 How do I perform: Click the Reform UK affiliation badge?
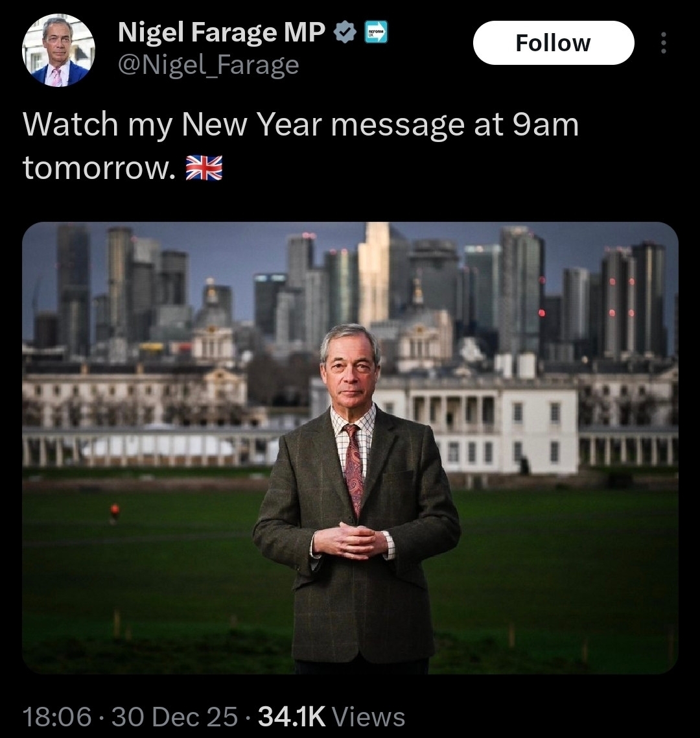pos(377,32)
